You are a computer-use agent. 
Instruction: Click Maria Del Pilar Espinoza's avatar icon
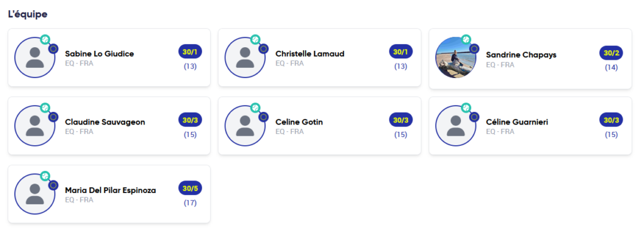pyautogui.click(x=35, y=194)
